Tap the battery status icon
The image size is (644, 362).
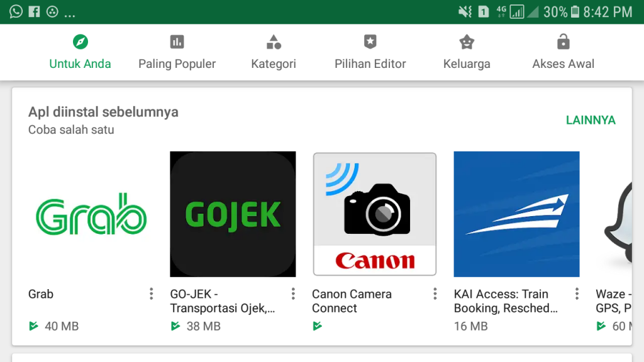[575, 11]
